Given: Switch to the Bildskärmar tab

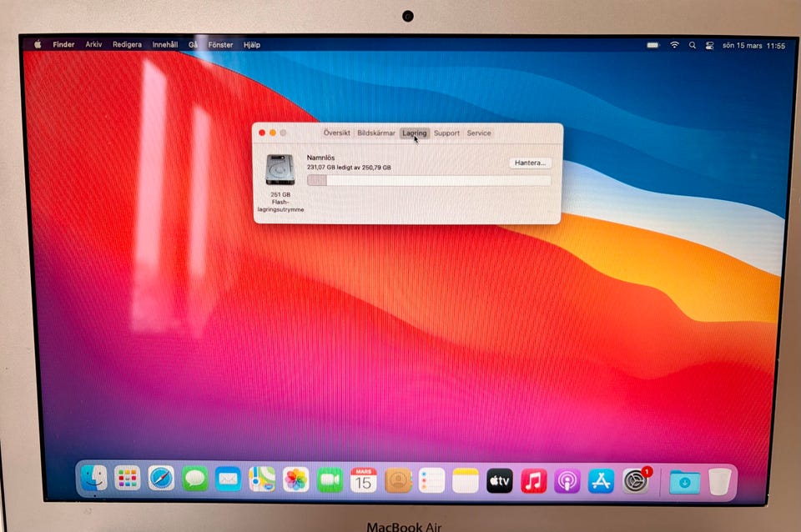Looking at the screenshot, I should pyautogui.click(x=376, y=133).
